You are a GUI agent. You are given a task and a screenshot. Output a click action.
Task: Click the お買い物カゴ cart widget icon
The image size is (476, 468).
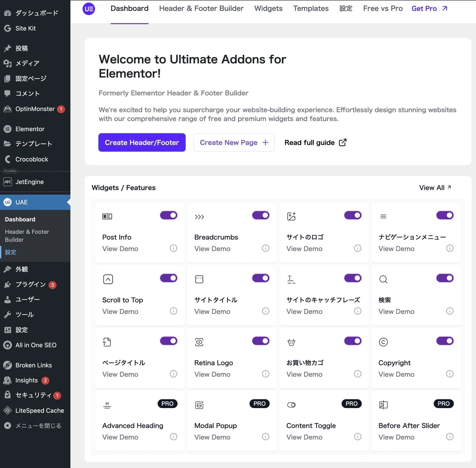tap(292, 342)
